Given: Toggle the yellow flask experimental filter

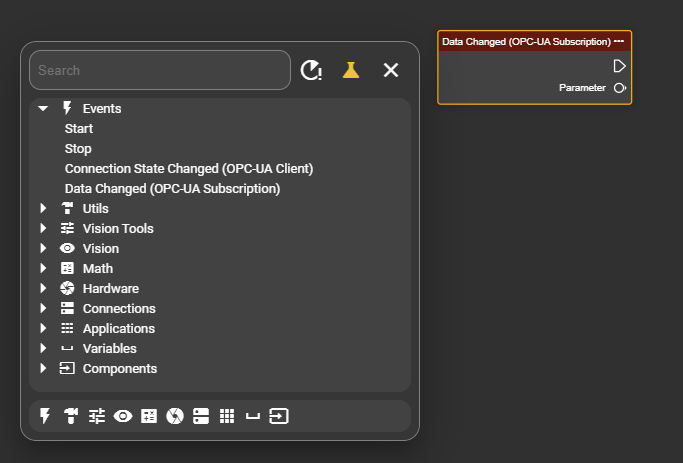Looking at the screenshot, I should pos(350,70).
